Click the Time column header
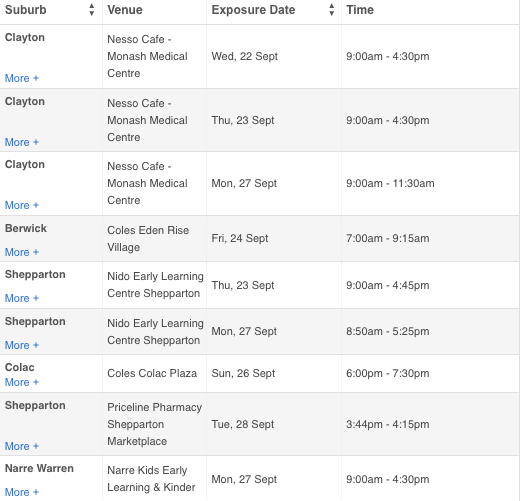 360,10
